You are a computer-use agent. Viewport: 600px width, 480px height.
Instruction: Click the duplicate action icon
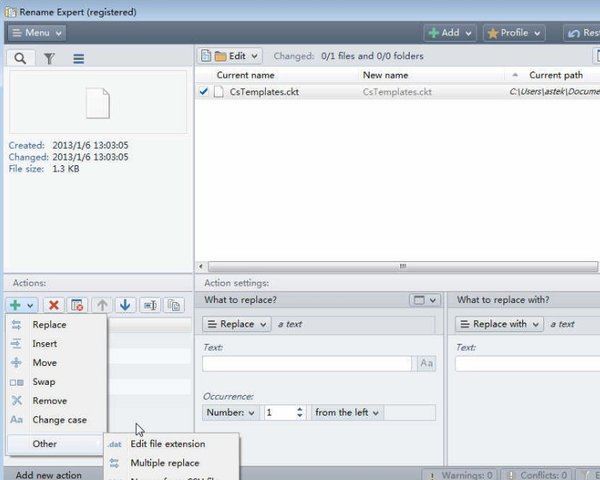[x=174, y=305]
